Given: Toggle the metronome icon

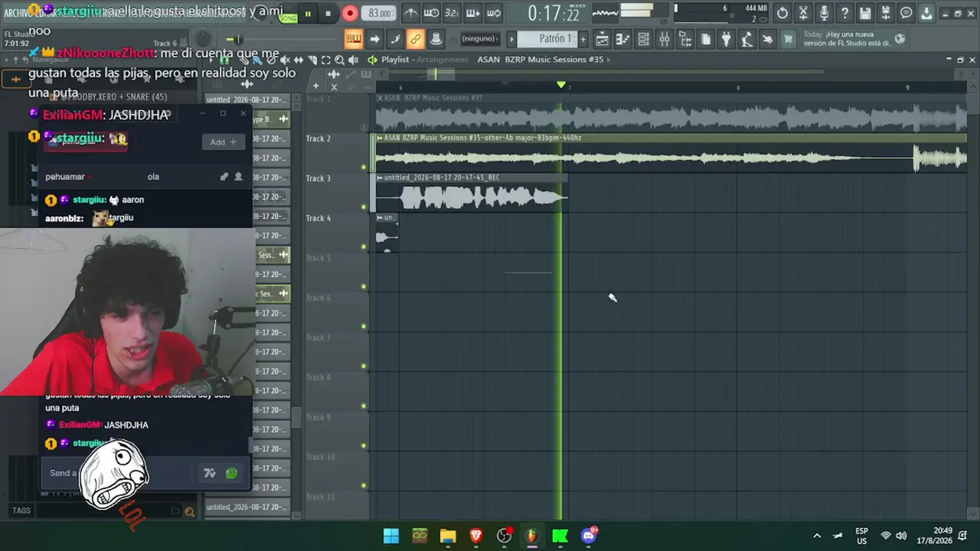Looking at the screenshot, I should click(410, 13).
